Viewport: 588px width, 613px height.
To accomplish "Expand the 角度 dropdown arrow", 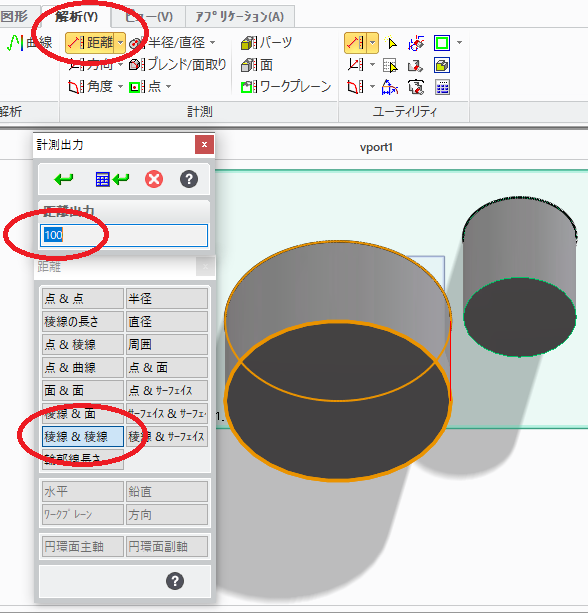I will pyautogui.click(x=120, y=86).
